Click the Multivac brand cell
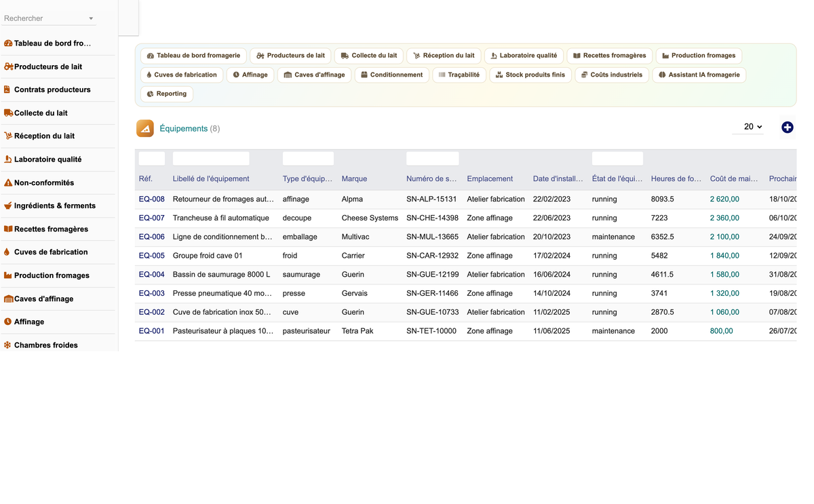The width and height of the screenshot is (814, 504). [356, 237]
